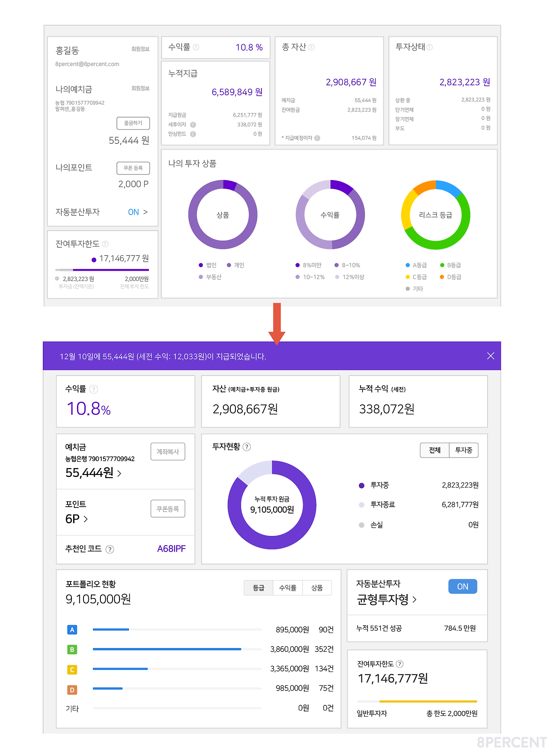Viewport: 554px width, 756px height.
Task: Click the 2,000 P points value
Action: tap(133, 184)
